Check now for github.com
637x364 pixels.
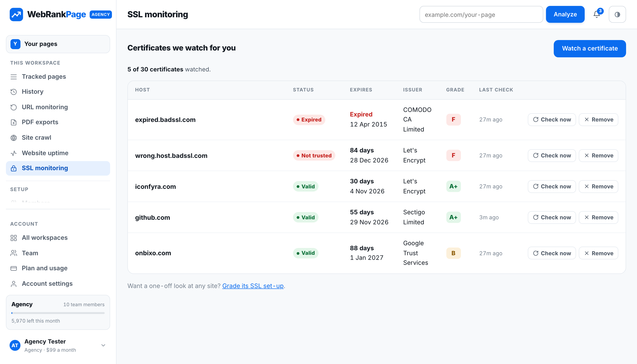(552, 217)
